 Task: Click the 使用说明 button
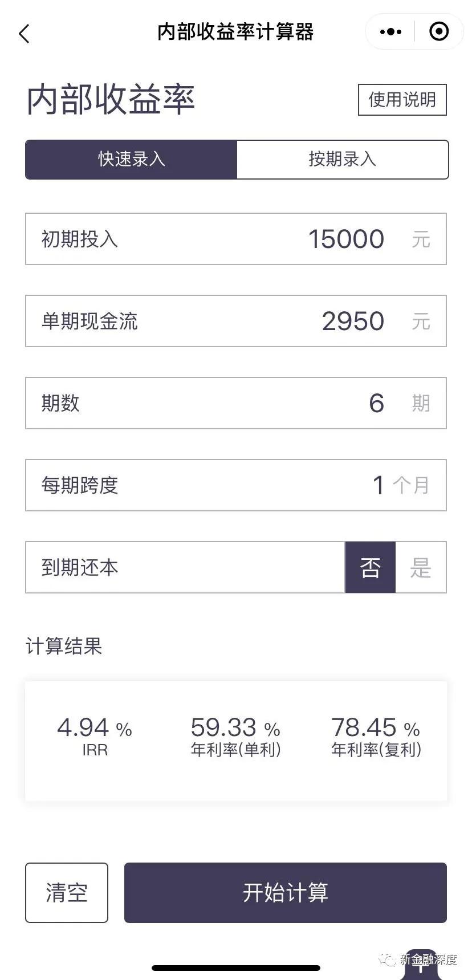click(x=402, y=100)
